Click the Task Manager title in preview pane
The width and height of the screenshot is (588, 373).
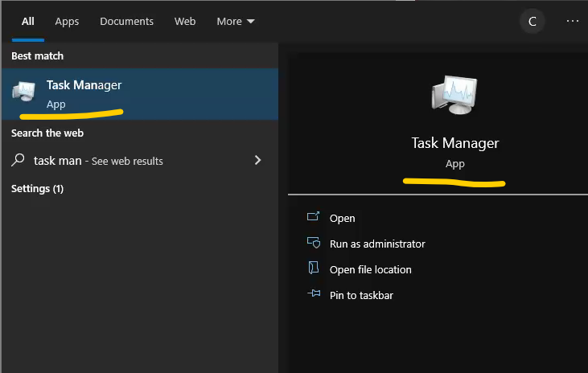click(455, 143)
